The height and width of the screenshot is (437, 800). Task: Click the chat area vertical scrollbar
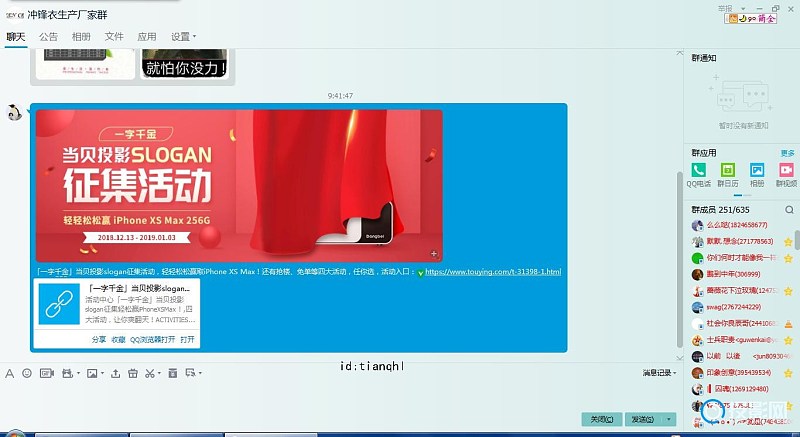679,259
